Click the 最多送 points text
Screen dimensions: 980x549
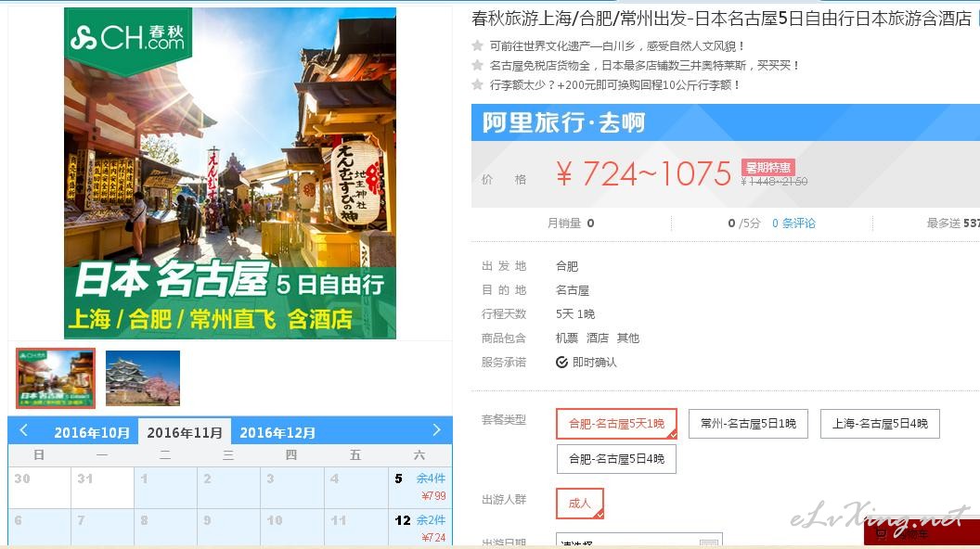pos(952,223)
